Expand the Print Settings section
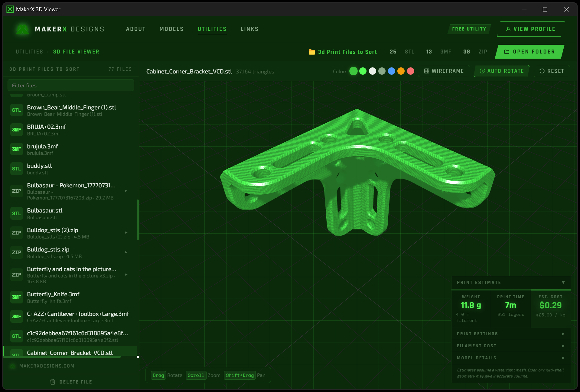 click(511, 334)
